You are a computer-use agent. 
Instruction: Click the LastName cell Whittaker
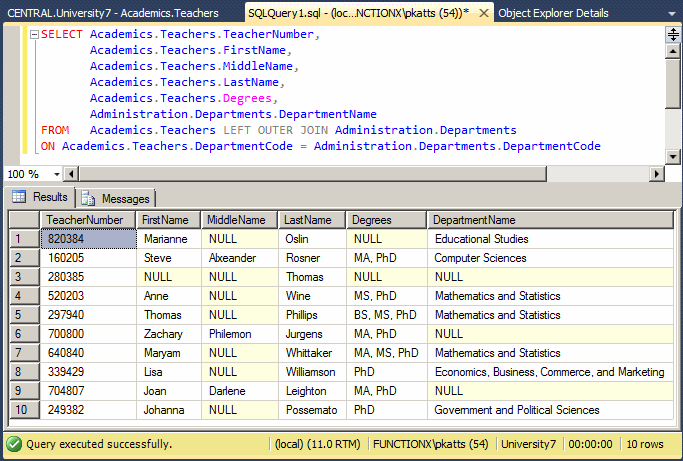click(x=312, y=353)
